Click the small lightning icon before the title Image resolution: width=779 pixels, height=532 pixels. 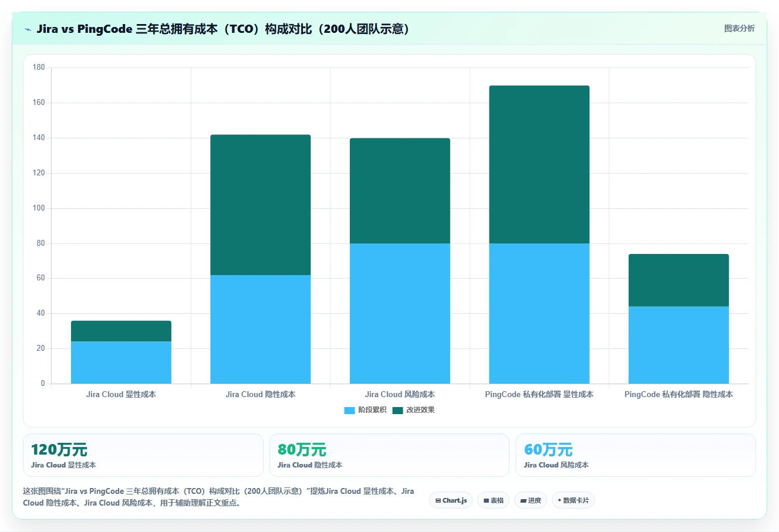28,29
